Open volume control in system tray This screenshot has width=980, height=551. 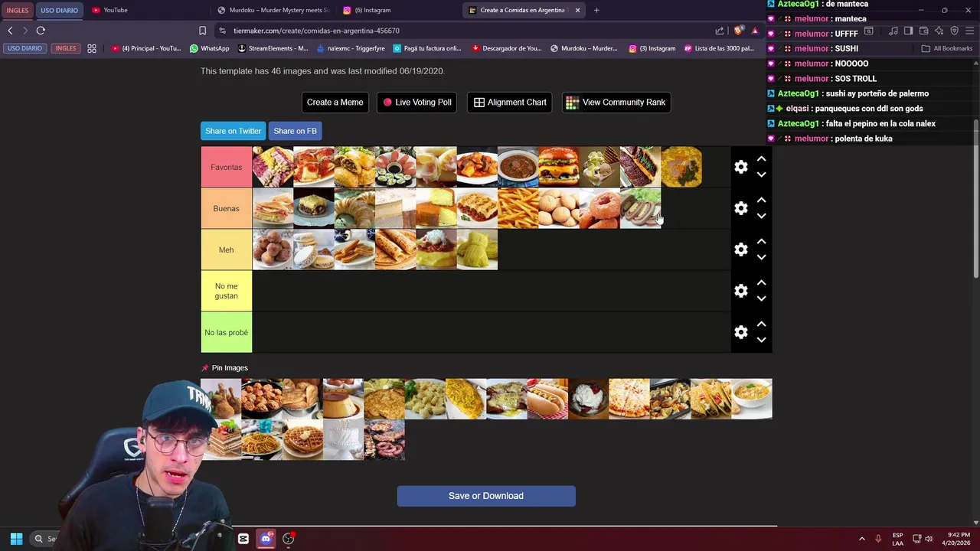pyautogui.click(x=929, y=539)
